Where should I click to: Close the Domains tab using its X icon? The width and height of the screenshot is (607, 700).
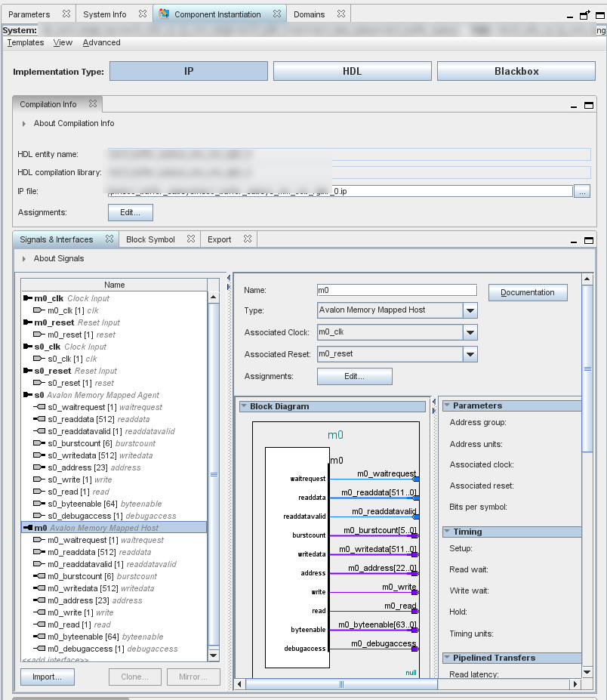pos(340,14)
